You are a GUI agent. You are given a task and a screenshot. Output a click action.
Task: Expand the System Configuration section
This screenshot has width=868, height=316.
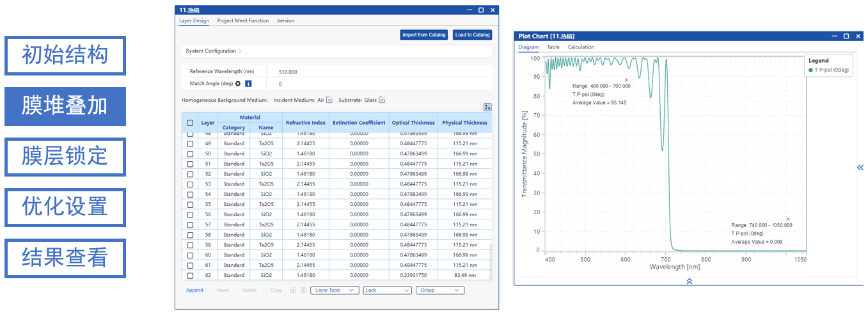(213, 51)
